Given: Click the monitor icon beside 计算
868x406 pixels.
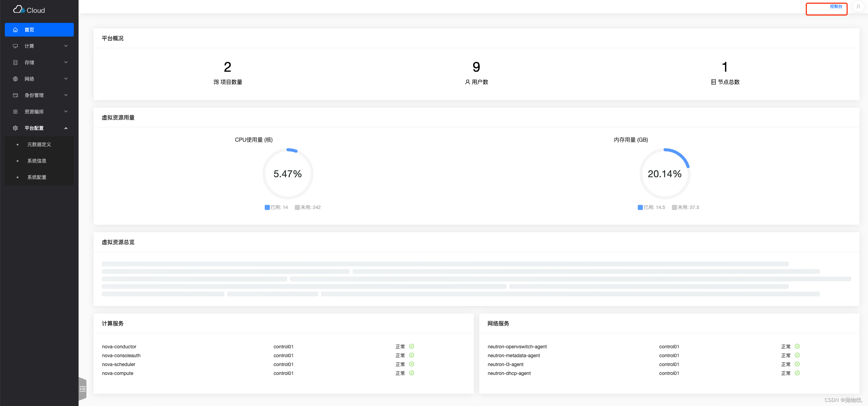Looking at the screenshot, I should tap(15, 46).
